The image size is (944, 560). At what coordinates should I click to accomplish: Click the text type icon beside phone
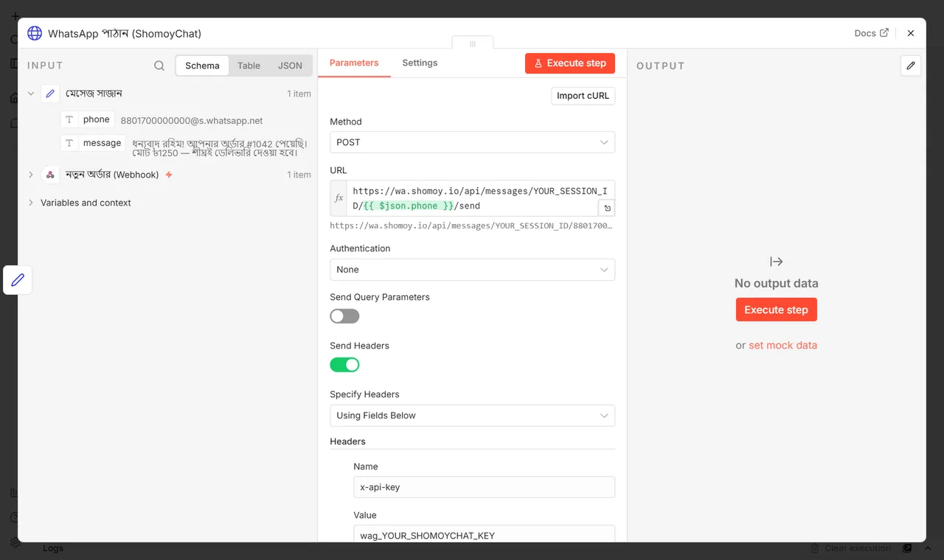[69, 119]
